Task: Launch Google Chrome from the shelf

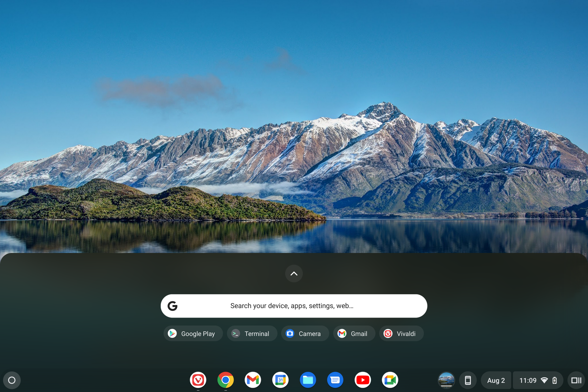Action: coord(225,380)
